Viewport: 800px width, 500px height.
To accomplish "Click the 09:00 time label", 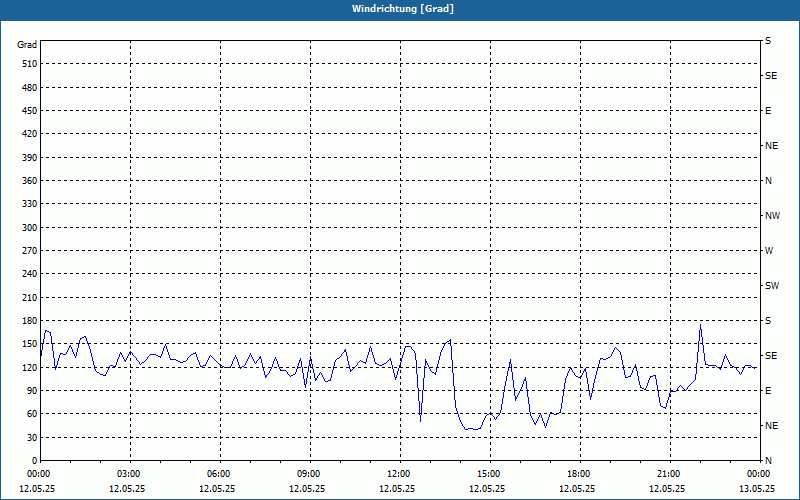I will click(x=310, y=474).
